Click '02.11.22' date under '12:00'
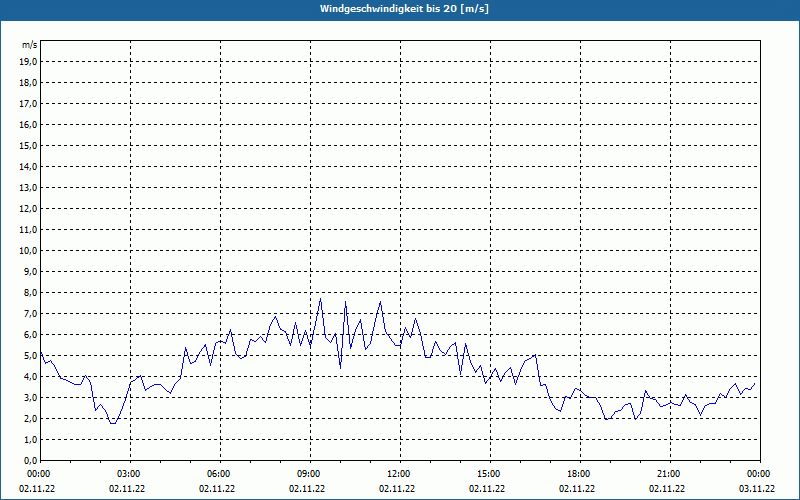 pos(397,489)
